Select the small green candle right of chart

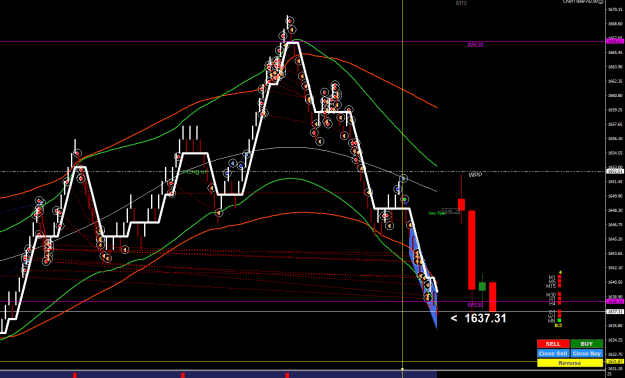[x=482, y=286]
